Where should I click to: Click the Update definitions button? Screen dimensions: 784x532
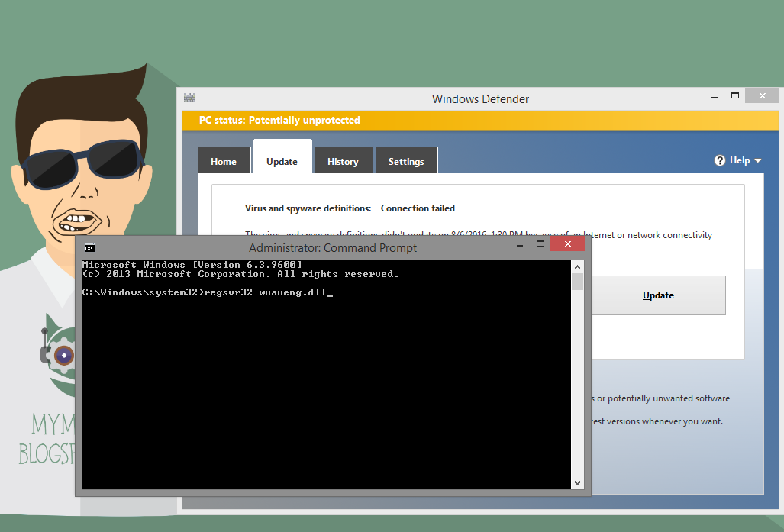(659, 295)
